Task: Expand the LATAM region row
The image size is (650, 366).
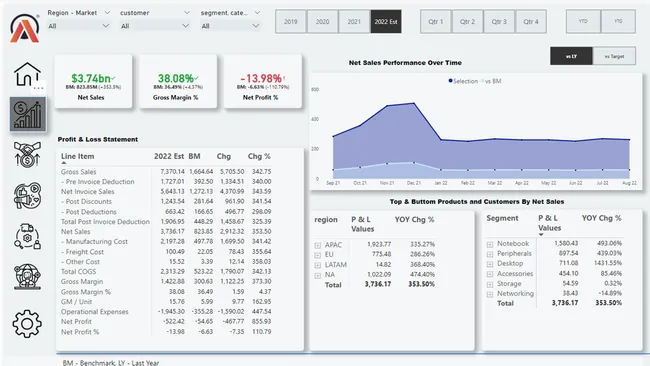Action: [318, 265]
